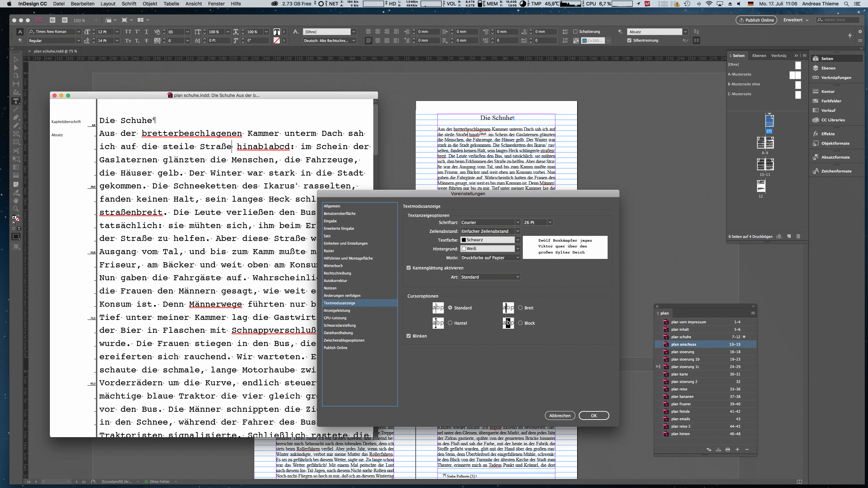Image resolution: width=868 pixels, height=488 pixels.
Task: Open the Absatzformate panel
Action: pos(835,157)
